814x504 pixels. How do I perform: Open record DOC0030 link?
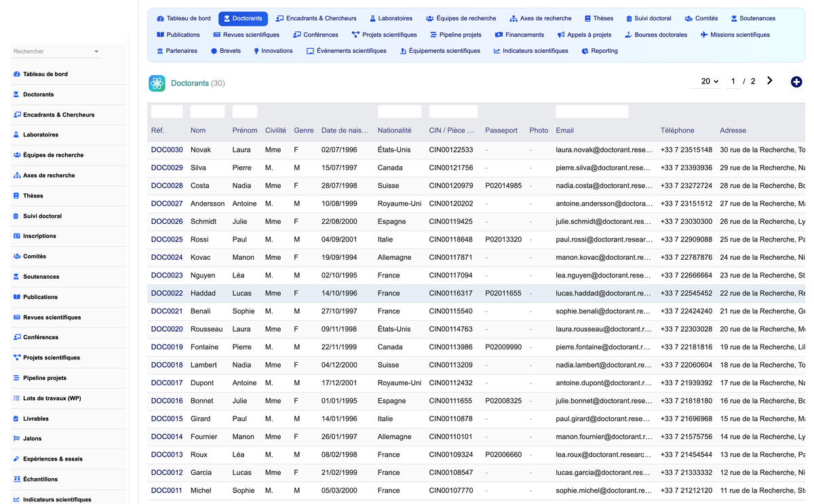167,150
